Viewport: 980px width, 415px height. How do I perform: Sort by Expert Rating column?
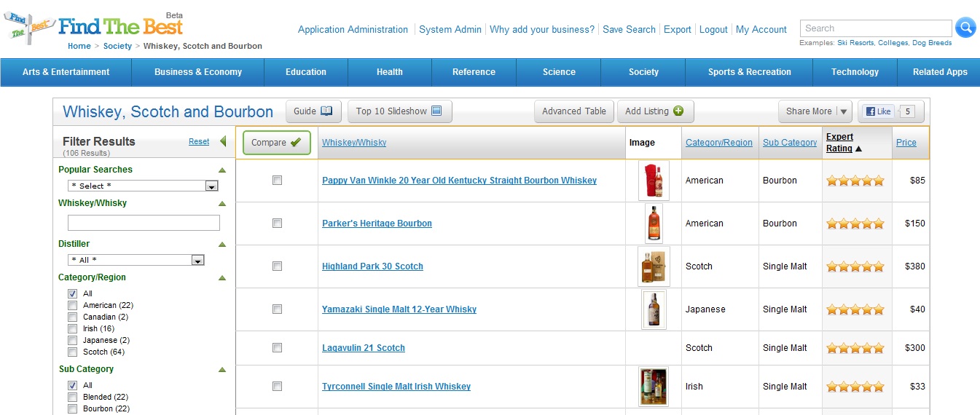click(844, 143)
